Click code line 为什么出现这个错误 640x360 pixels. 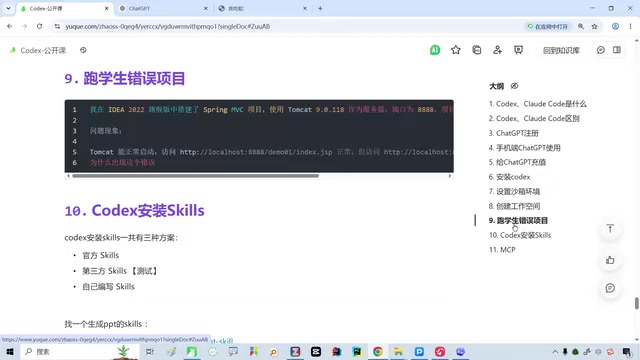click(x=122, y=162)
